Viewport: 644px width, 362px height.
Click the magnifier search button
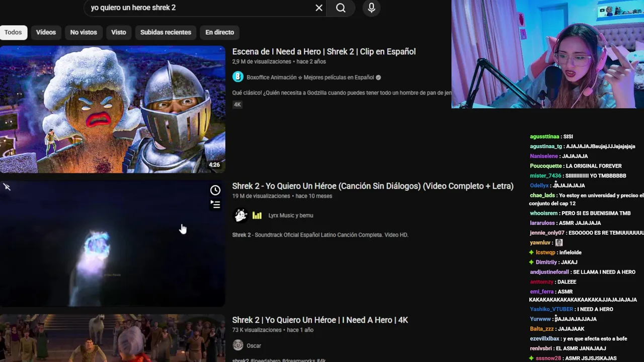tap(341, 8)
